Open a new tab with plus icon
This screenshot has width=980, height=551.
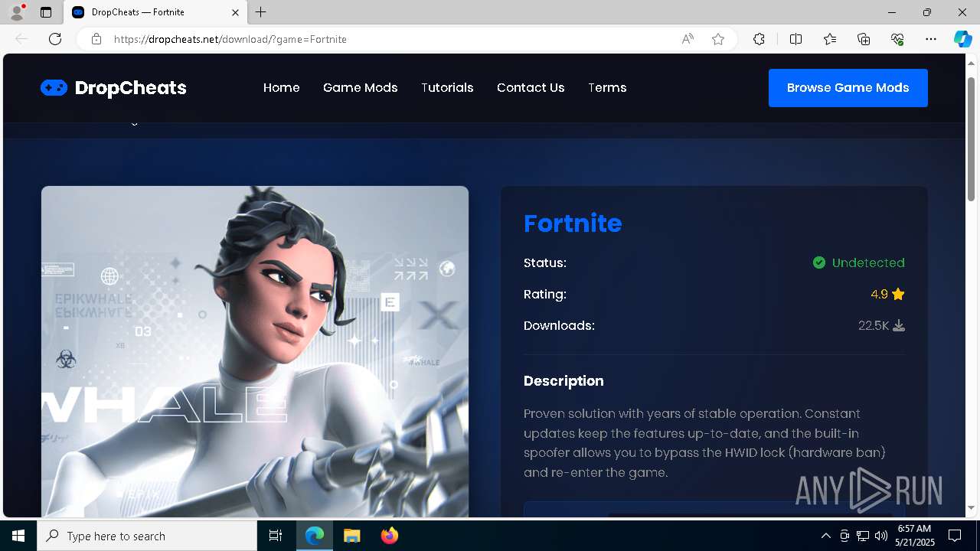point(261,12)
